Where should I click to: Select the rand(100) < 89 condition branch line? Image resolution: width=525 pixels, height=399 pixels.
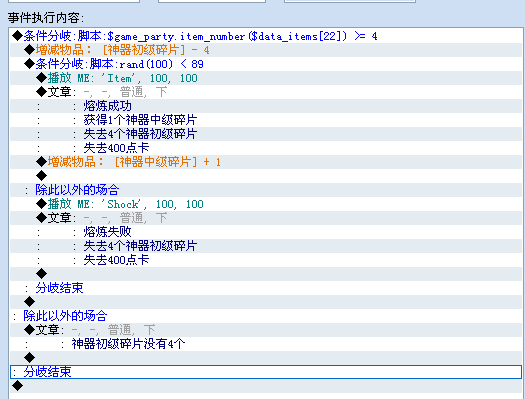pyautogui.click(x=266, y=64)
